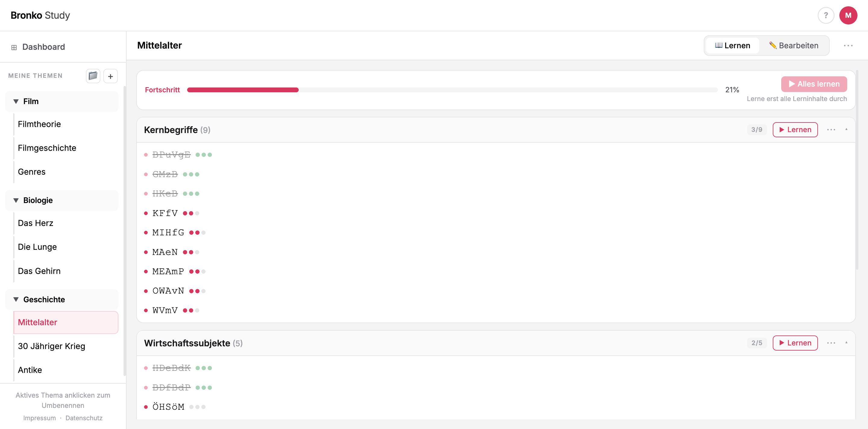The height and width of the screenshot is (429, 868).
Task: Click the Alles lernen button
Action: click(814, 84)
